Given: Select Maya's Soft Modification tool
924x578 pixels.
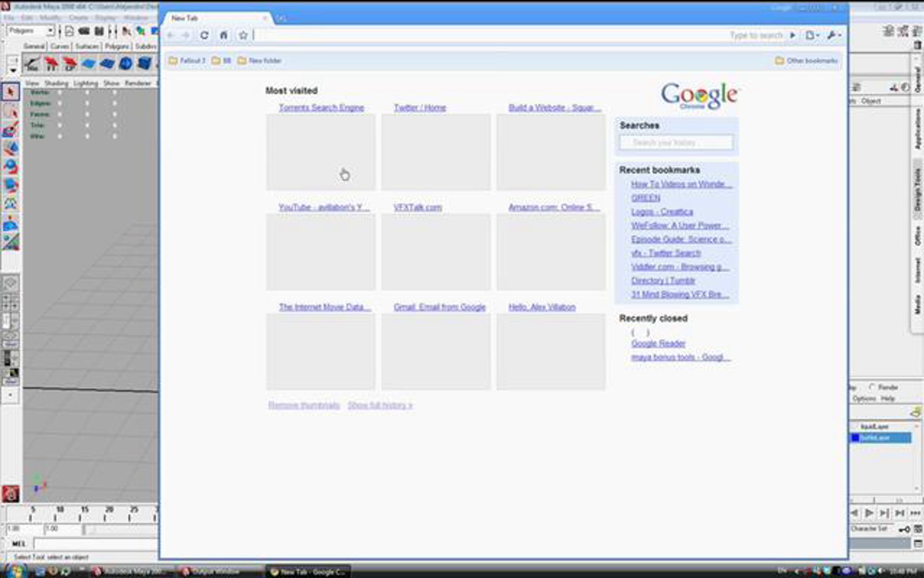Looking at the screenshot, I should [10, 223].
